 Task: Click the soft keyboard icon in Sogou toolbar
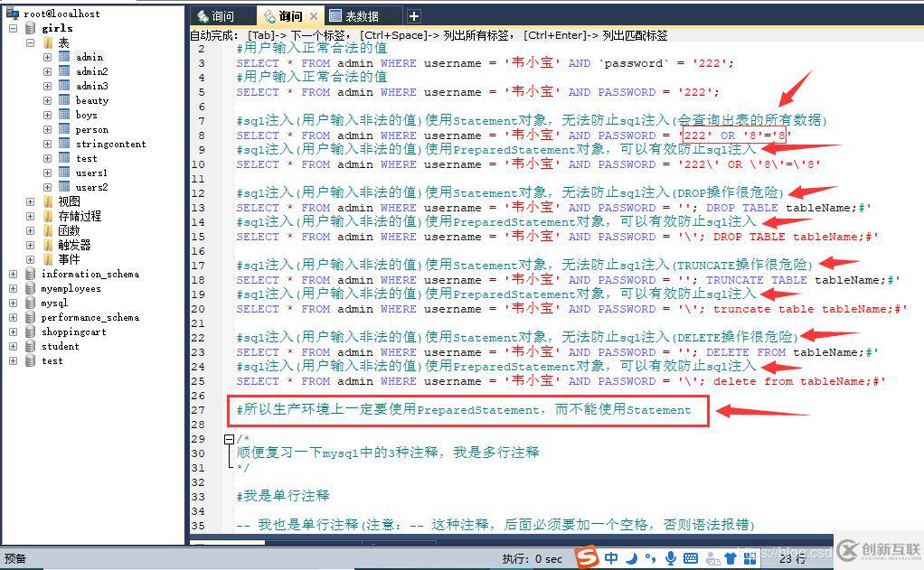pos(691,557)
